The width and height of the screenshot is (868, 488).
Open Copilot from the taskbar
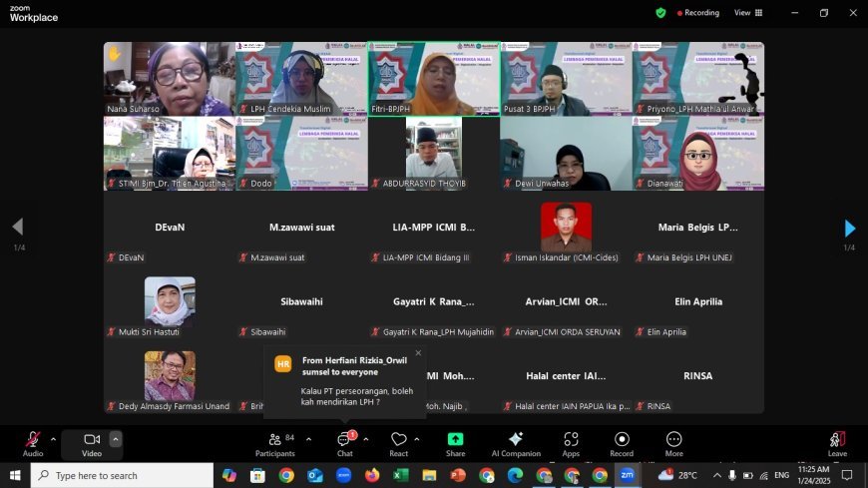pyautogui.click(x=228, y=475)
